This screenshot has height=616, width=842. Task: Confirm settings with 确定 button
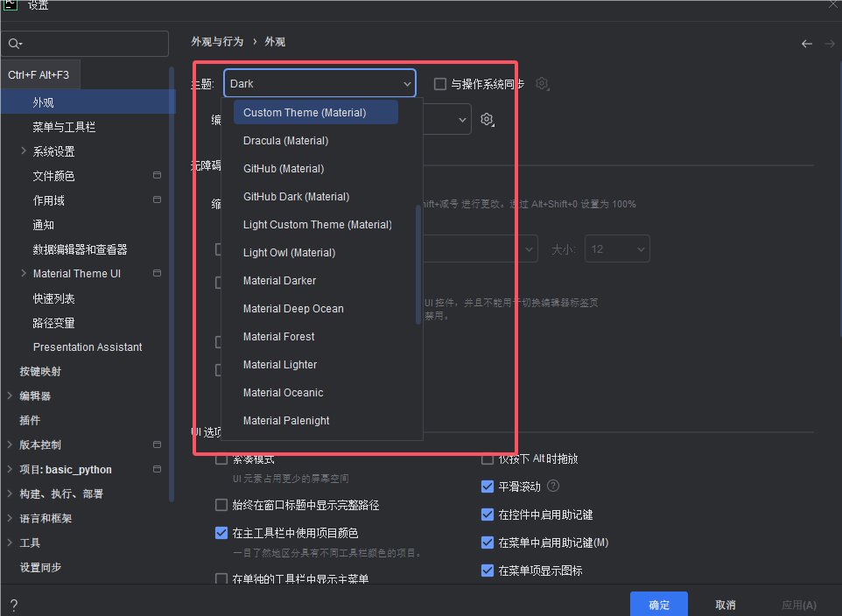point(659,605)
